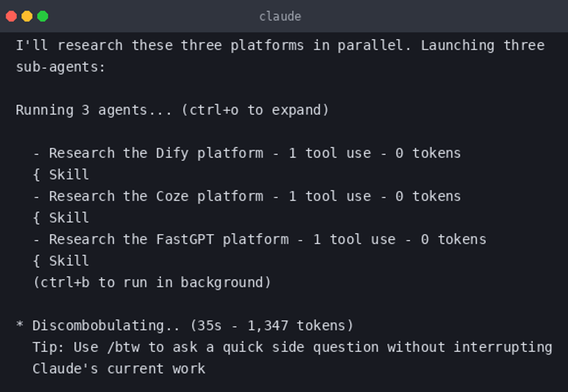
Task: Click the ctrl+o to expand hint
Action: tap(255, 110)
